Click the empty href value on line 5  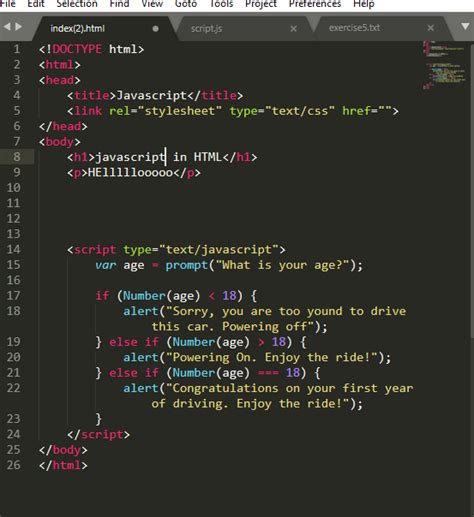(x=384, y=110)
